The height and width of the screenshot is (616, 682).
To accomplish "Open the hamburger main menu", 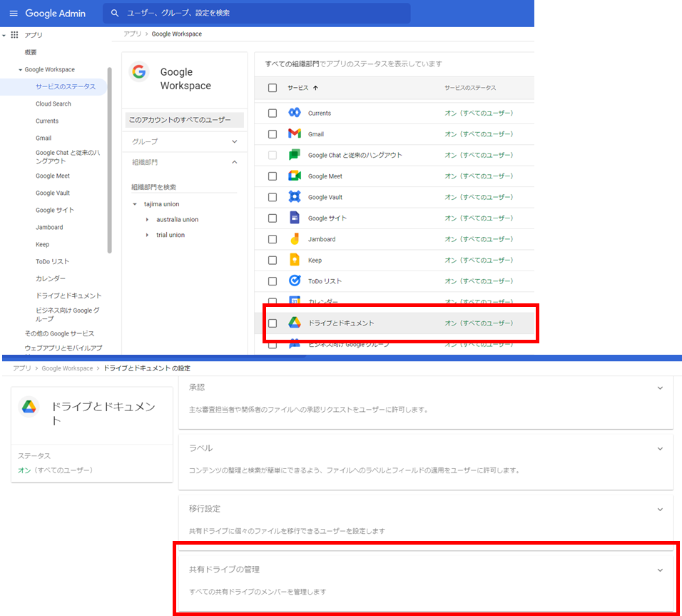I will 14,13.
